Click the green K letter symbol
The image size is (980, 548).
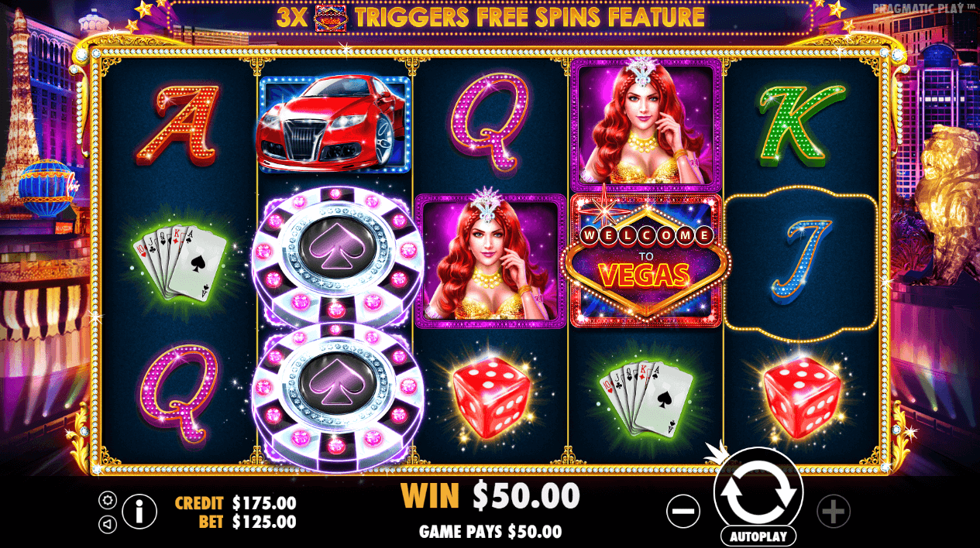coord(801,125)
